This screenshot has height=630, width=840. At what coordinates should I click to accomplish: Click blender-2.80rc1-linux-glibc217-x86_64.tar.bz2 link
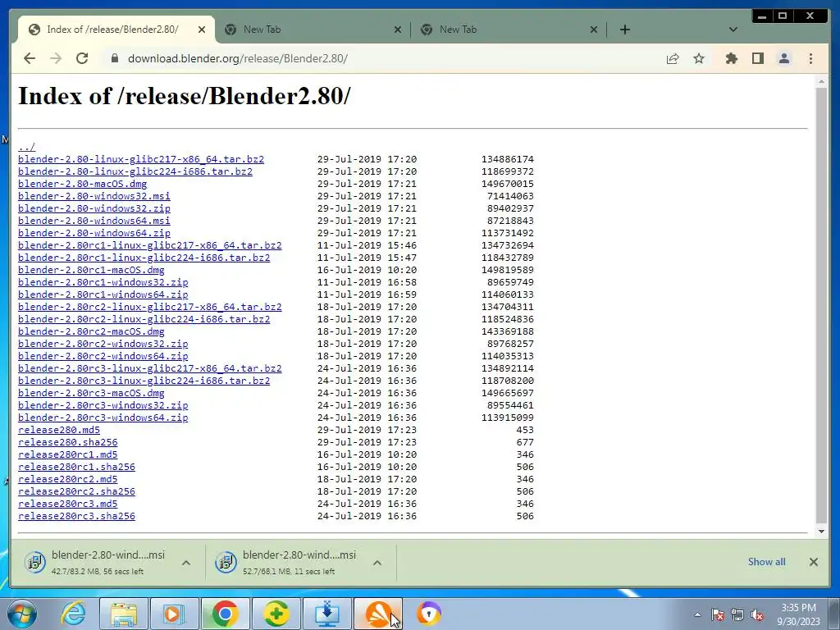tap(150, 245)
